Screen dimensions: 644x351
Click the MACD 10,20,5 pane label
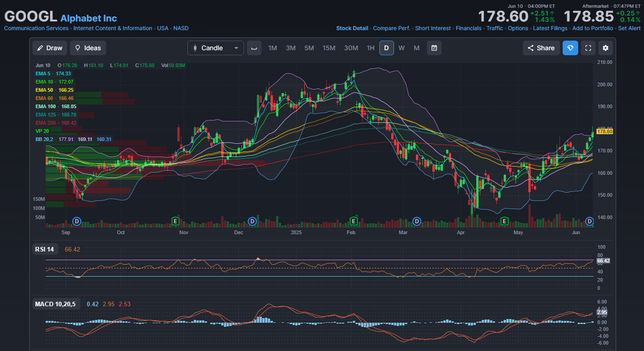click(55, 304)
